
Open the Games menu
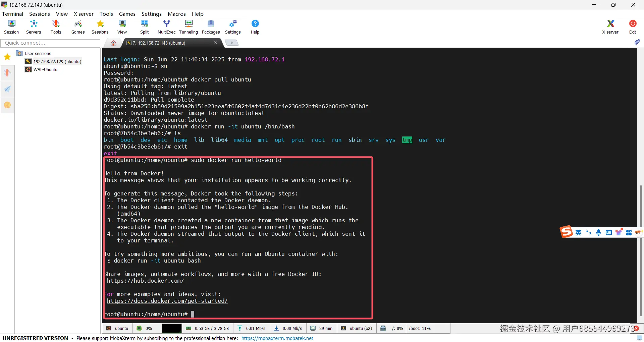[x=127, y=14]
